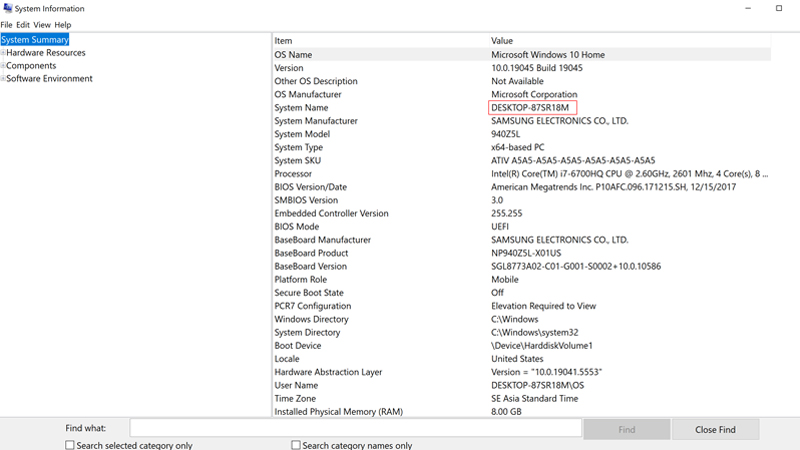
Task: Select System Summary in the tree
Action: (35, 40)
